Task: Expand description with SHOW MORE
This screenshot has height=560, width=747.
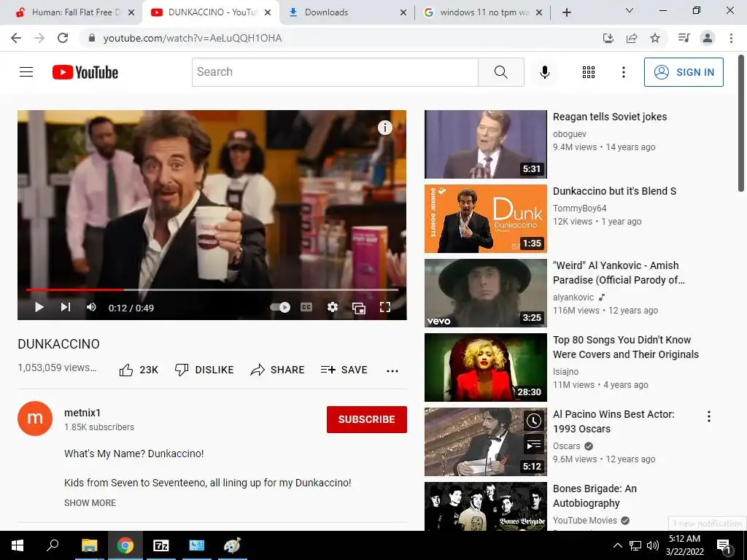Action: click(90, 503)
